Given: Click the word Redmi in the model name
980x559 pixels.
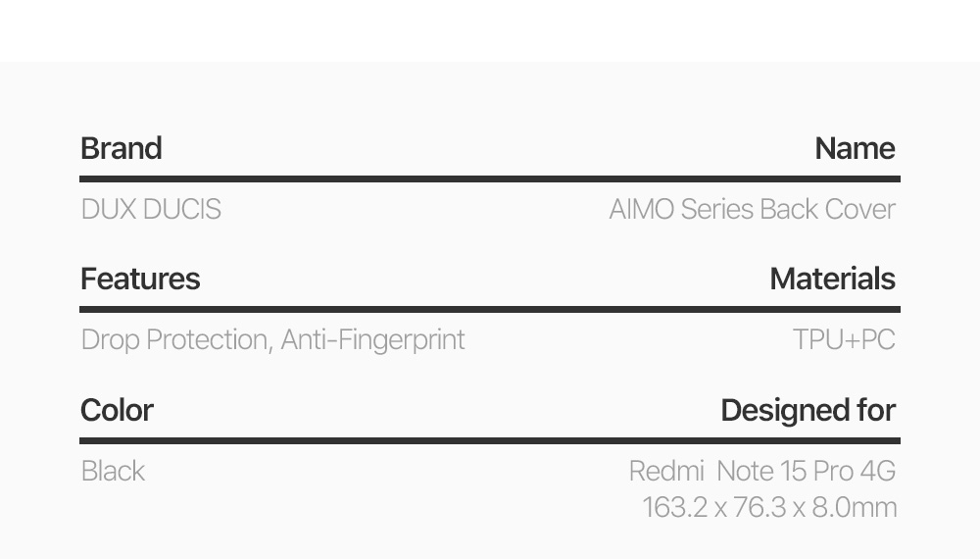Looking at the screenshot, I should point(666,471).
